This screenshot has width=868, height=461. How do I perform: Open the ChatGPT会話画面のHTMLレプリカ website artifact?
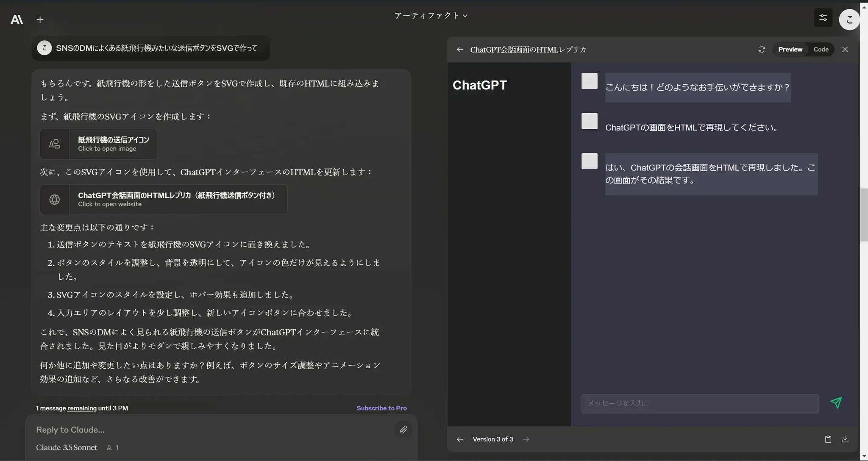pos(164,200)
